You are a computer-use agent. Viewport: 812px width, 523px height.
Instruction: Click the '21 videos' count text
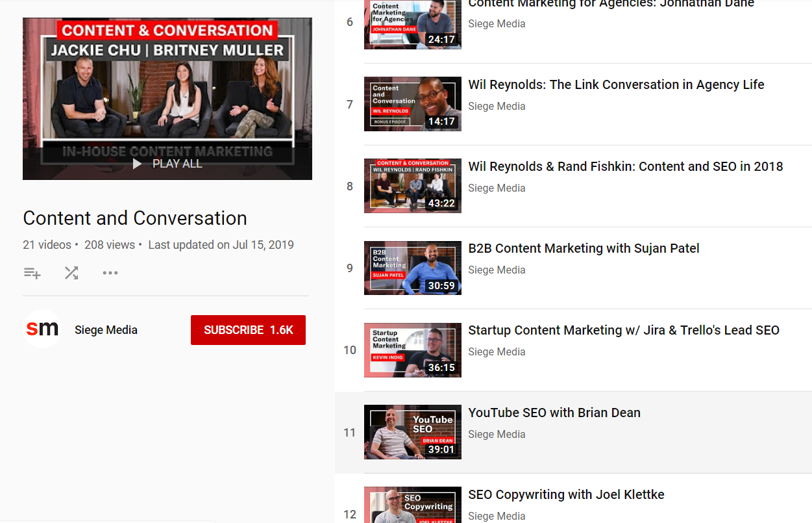pos(47,245)
